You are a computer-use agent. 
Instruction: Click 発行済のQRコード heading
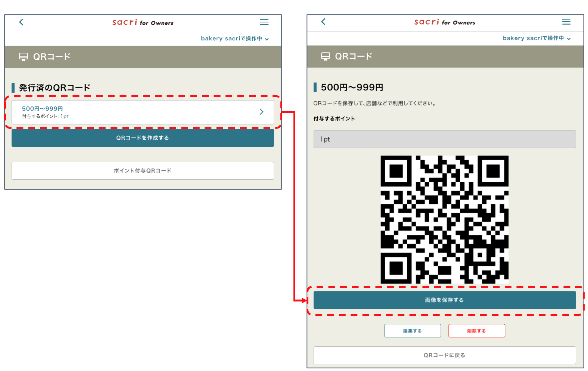tap(55, 88)
